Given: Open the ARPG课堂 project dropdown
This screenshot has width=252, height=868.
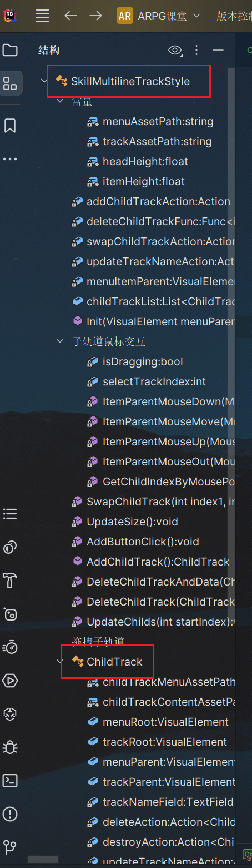Looking at the screenshot, I should click(x=158, y=16).
